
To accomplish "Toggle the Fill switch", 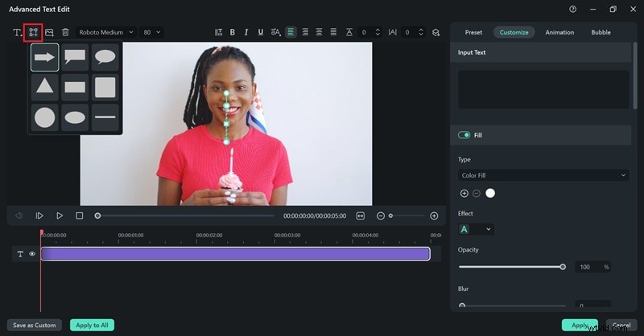I will coord(464,135).
